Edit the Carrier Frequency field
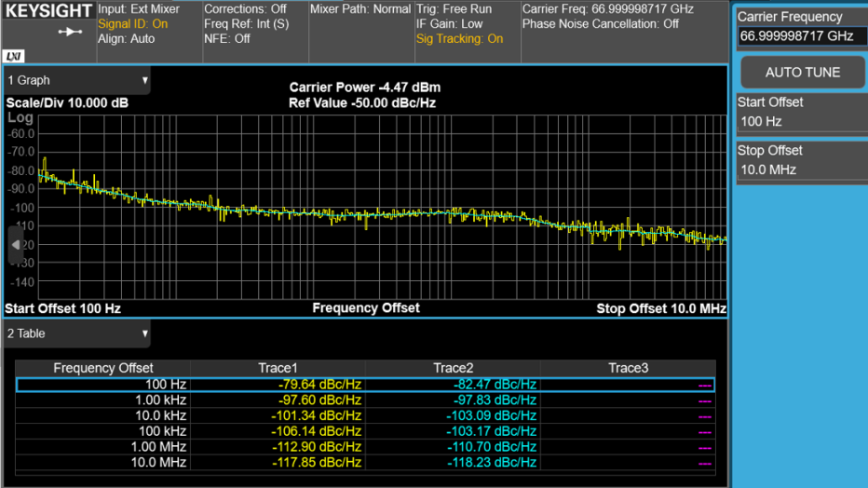 pos(802,36)
